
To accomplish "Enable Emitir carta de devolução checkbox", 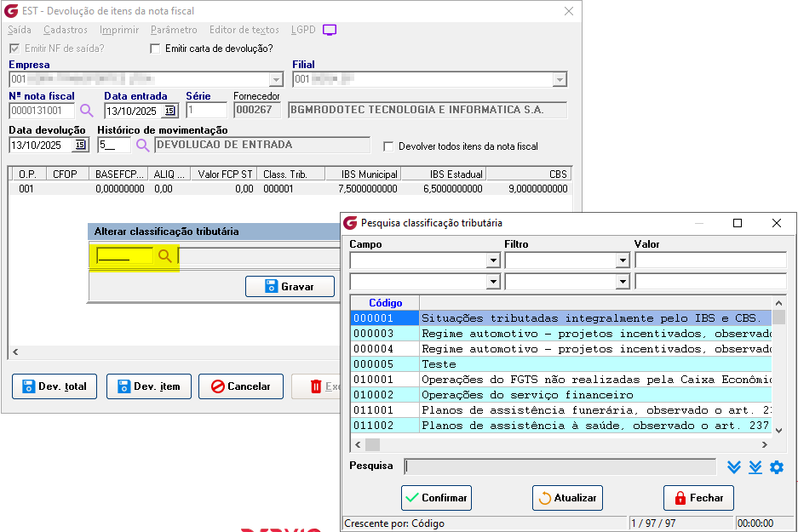I will pos(155,49).
